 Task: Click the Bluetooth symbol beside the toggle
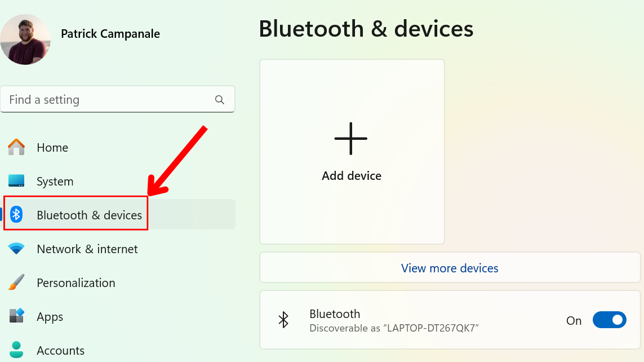[x=283, y=320]
